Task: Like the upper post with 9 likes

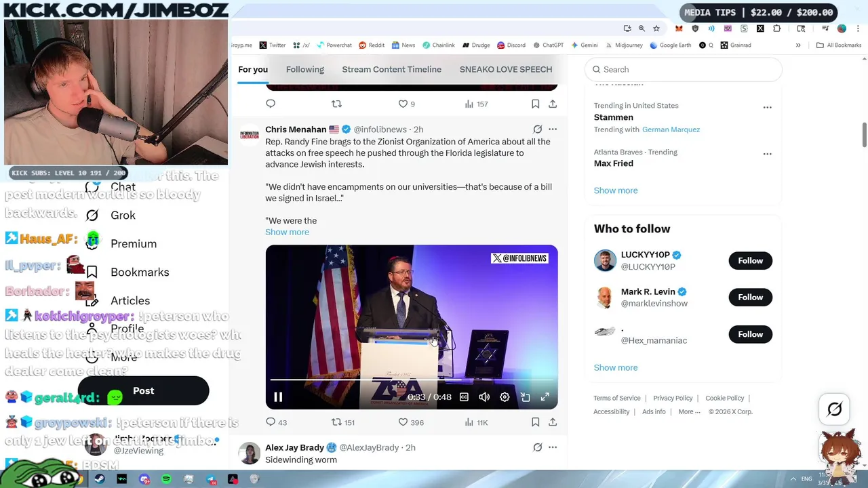Action: pyautogui.click(x=403, y=104)
